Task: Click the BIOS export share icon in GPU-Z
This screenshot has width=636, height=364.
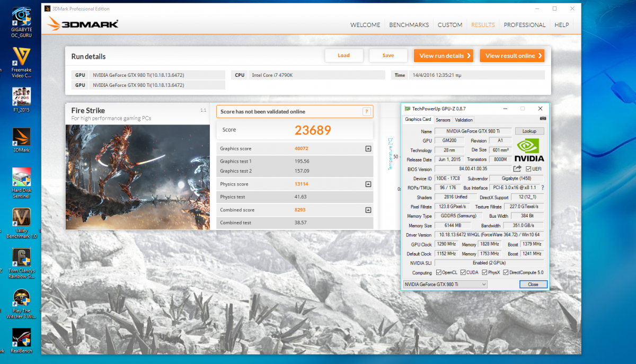Action: click(x=517, y=169)
